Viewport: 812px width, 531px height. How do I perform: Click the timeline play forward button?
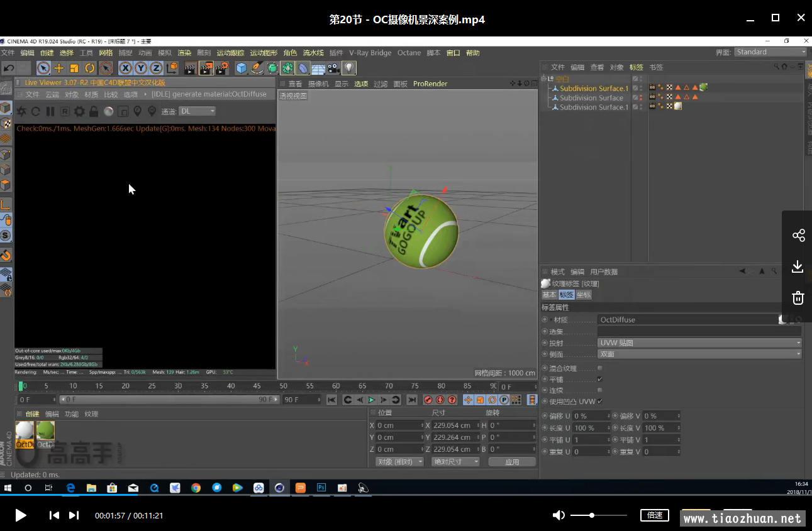click(371, 400)
